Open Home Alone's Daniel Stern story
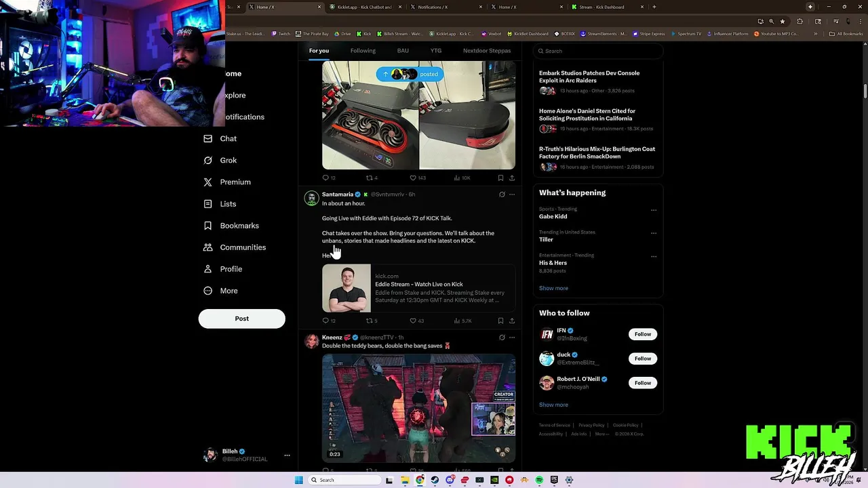This screenshot has height=488, width=868. [x=597, y=119]
